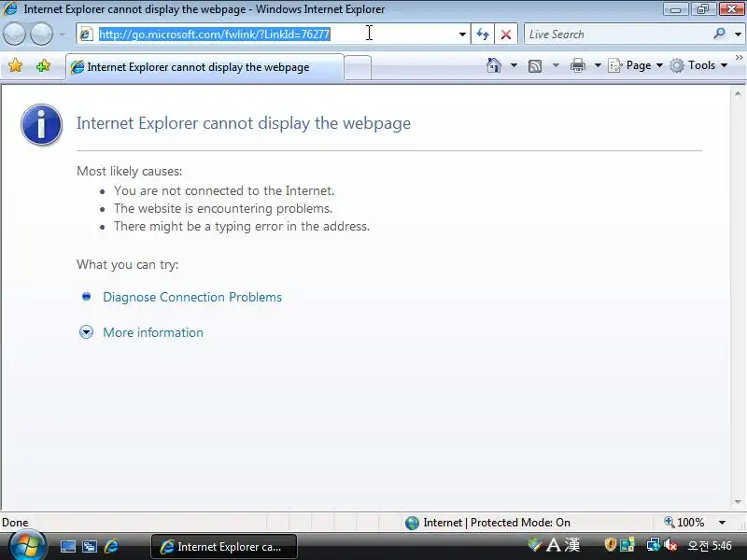The image size is (747, 560).
Task: Click the Hanja conversion 漢 button
Action: (572, 545)
